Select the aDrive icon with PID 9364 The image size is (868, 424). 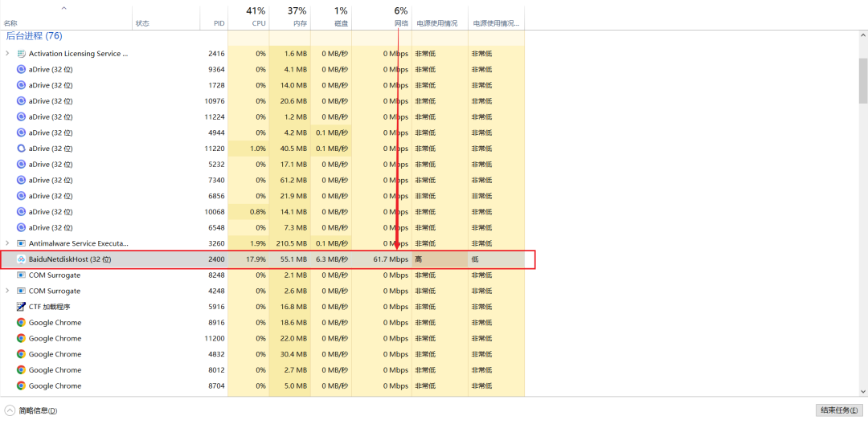tap(22, 70)
